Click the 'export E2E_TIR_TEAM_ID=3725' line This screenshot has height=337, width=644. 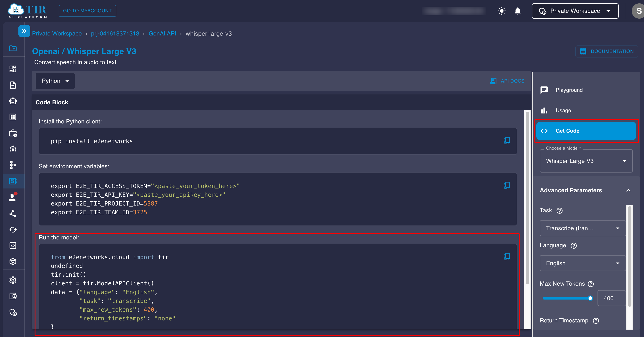tap(99, 212)
